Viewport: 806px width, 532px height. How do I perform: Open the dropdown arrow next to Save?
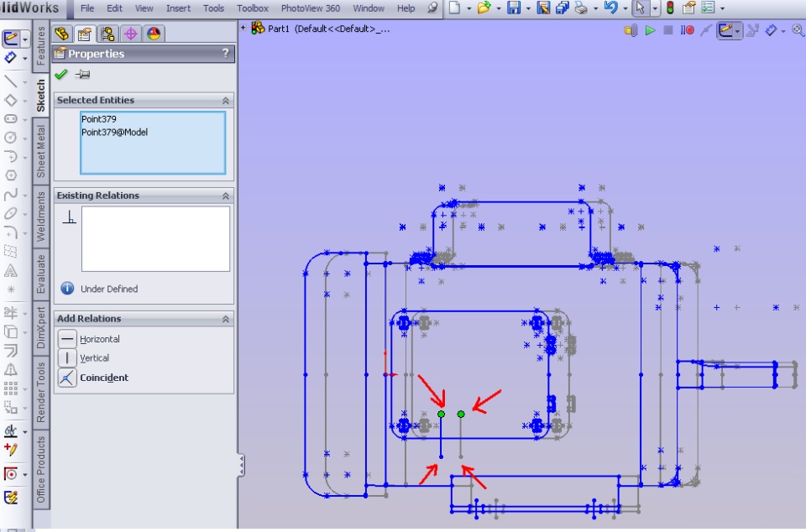528,8
